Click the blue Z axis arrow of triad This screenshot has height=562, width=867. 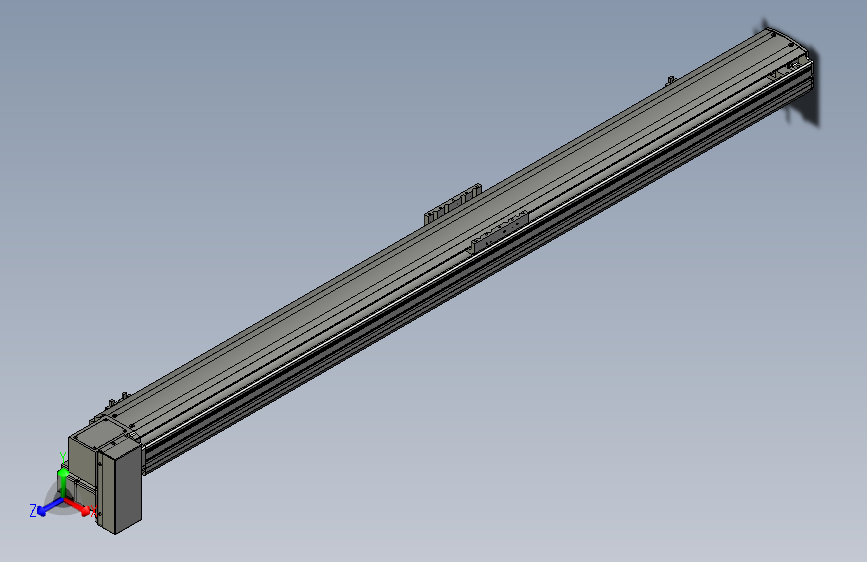[50, 507]
